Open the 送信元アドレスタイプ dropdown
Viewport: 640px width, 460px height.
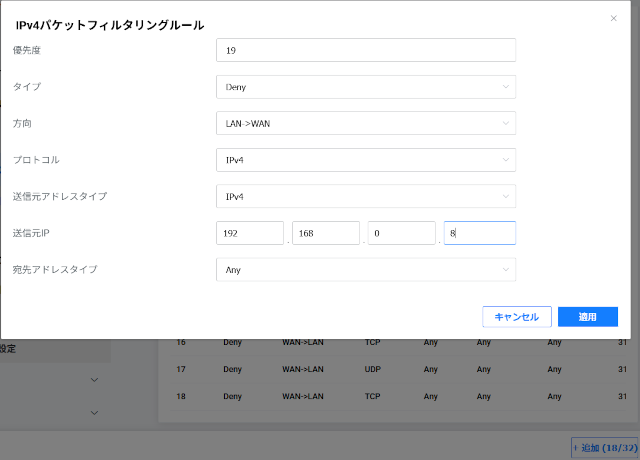tap(366, 196)
